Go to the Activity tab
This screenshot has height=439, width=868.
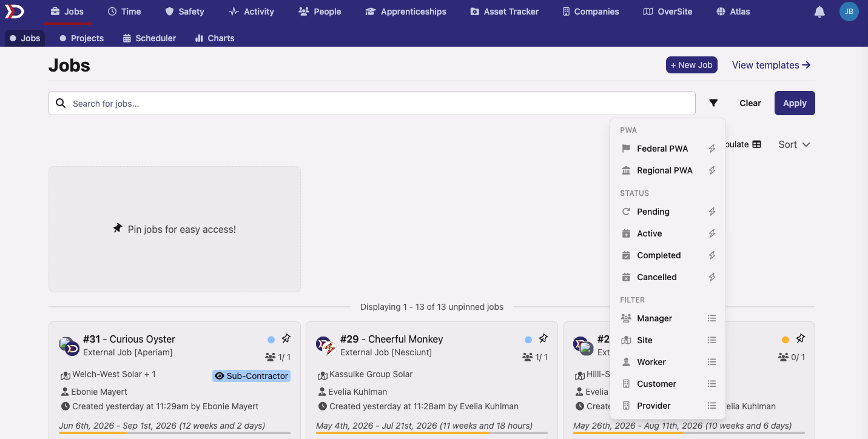[251, 12]
